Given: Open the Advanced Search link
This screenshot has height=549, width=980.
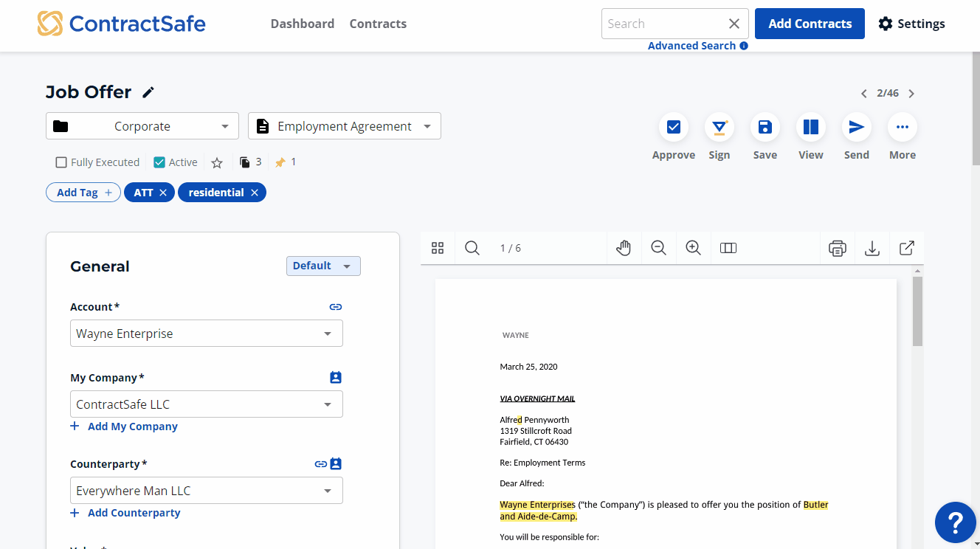Looking at the screenshot, I should click(691, 46).
